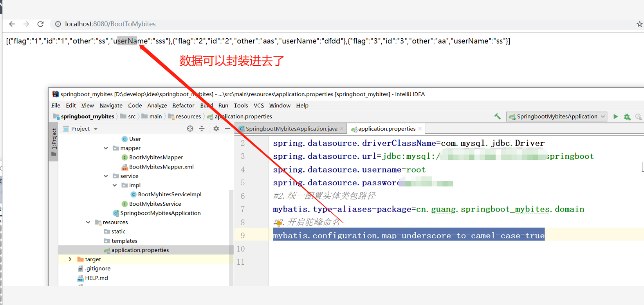This screenshot has width=644, height=305.
Task: Go back in the browser
Action: (x=12, y=24)
